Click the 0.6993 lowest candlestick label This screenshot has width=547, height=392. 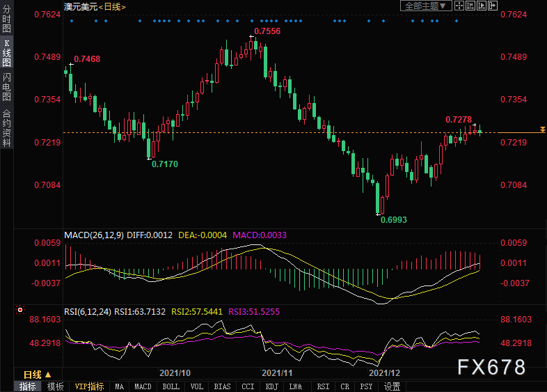(394, 219)
